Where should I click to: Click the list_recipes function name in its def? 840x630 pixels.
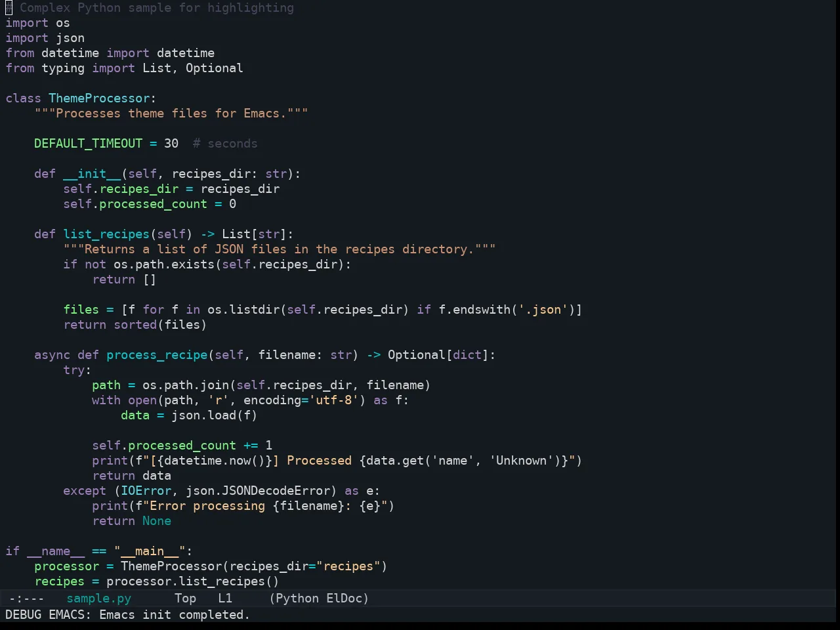pyautogui.click(x=106, y=234)
